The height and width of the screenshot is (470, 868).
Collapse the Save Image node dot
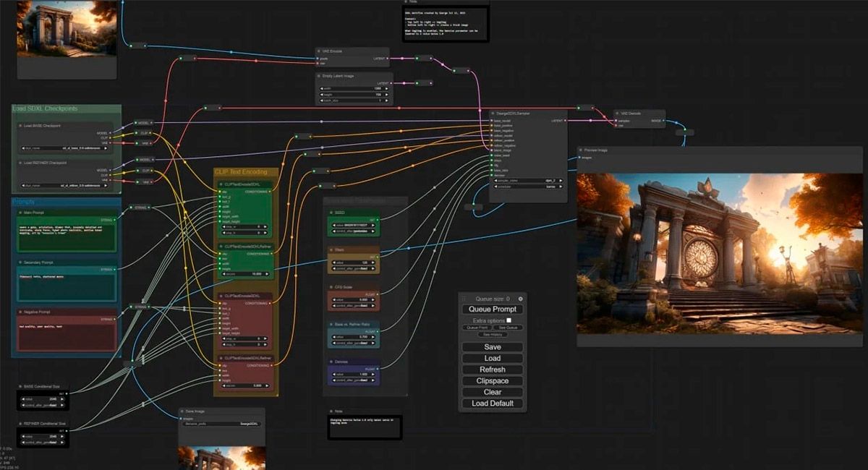click(184, 411)
